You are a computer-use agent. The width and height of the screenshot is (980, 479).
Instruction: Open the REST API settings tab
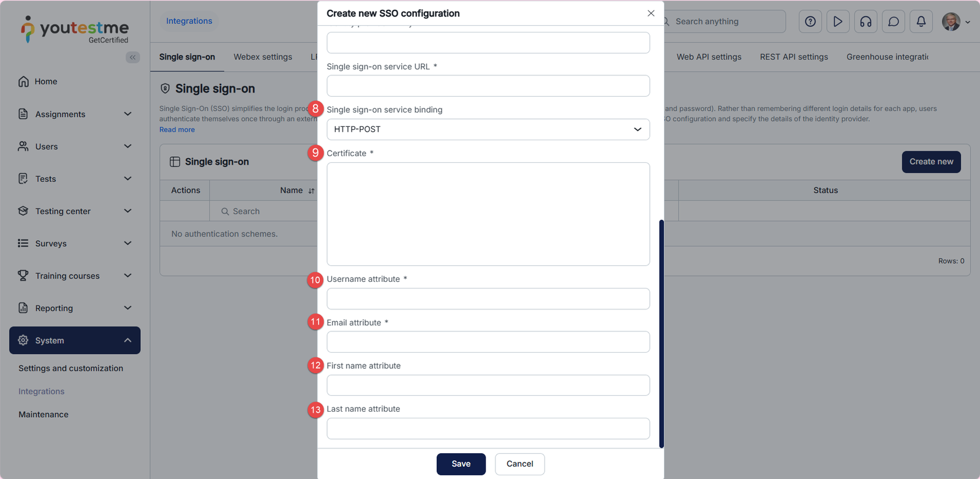794,57
